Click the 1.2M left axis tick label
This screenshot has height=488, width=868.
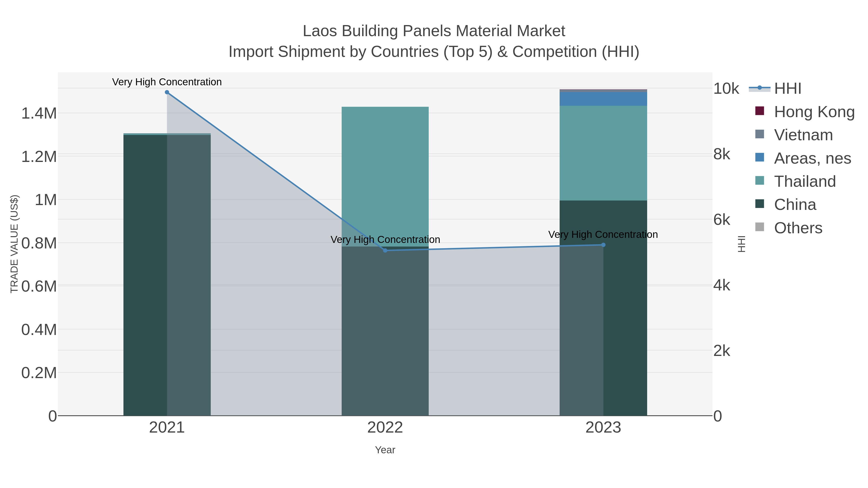(x=39, y=157)
